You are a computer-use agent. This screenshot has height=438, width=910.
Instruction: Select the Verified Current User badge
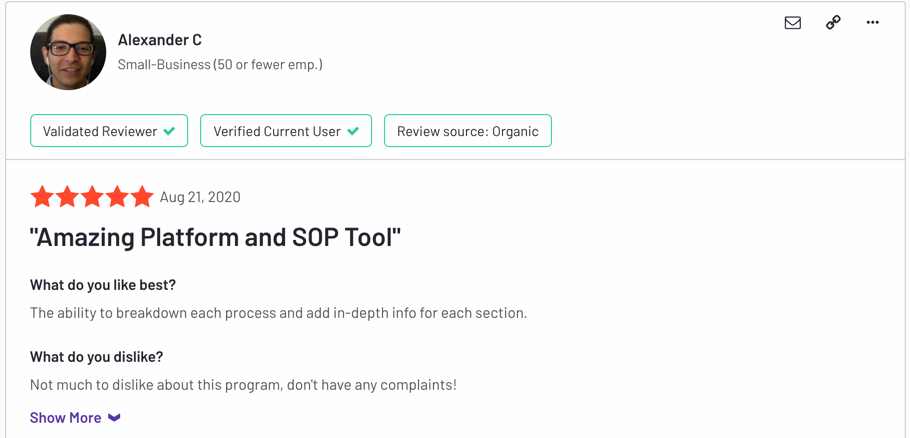[286, 131]
